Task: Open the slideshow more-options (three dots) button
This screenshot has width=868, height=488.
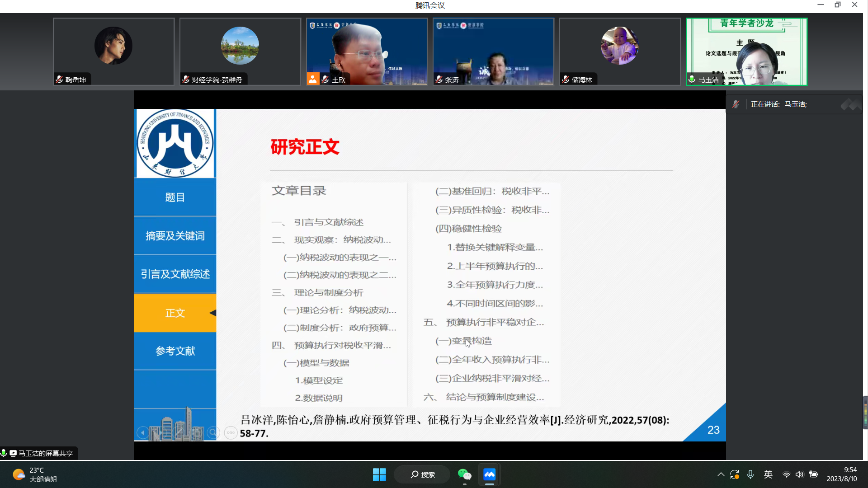Action: pos(231,433)
